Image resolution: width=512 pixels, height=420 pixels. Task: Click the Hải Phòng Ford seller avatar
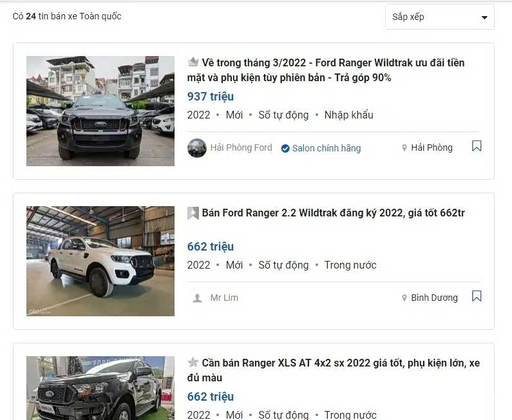(197, 148)
